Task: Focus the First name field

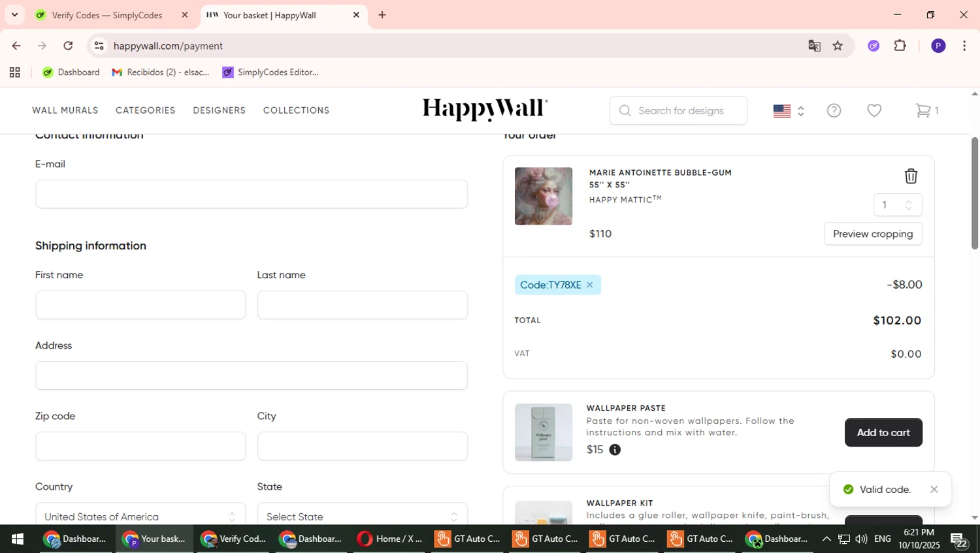Action: pos(140,305)
